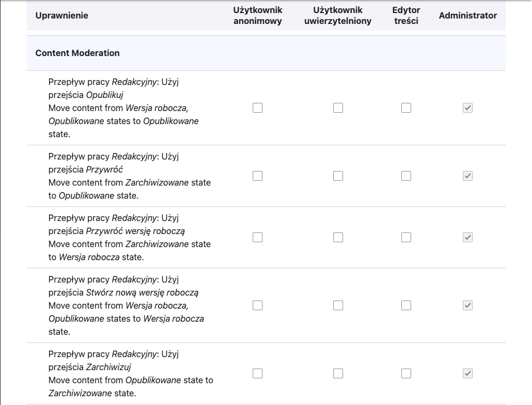Check authenticated user box for Opublikuj transition
Image resolution: width=532 pixels, height=405 pixels.
tap(338, 108)
